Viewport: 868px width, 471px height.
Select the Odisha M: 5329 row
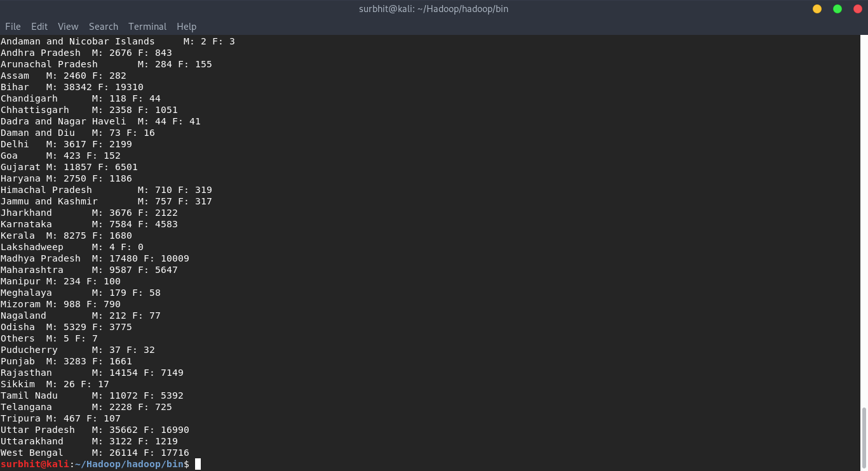click(x=66, y=327)
